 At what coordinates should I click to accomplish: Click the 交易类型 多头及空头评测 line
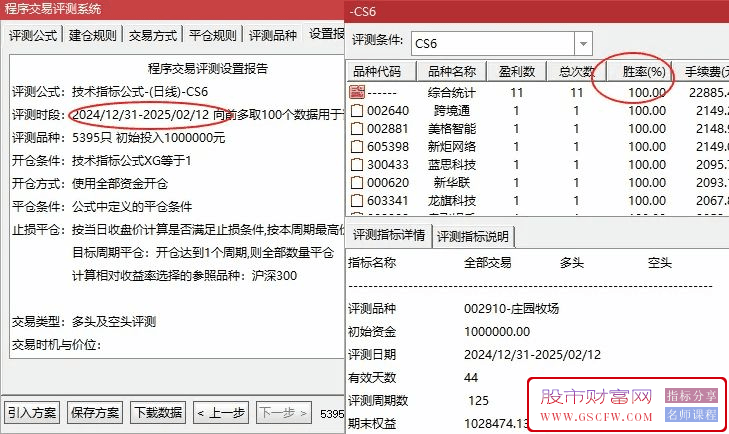click(84, 322)
